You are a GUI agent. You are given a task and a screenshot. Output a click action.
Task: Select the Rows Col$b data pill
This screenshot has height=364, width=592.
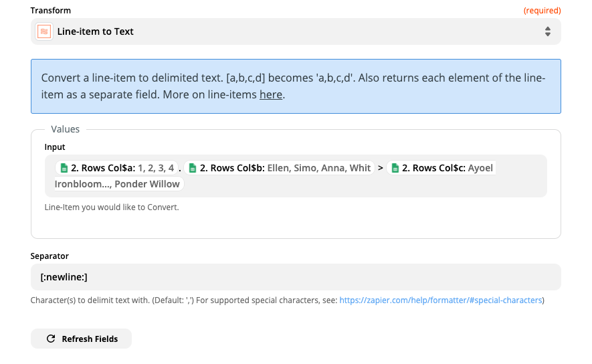(279, 168)
